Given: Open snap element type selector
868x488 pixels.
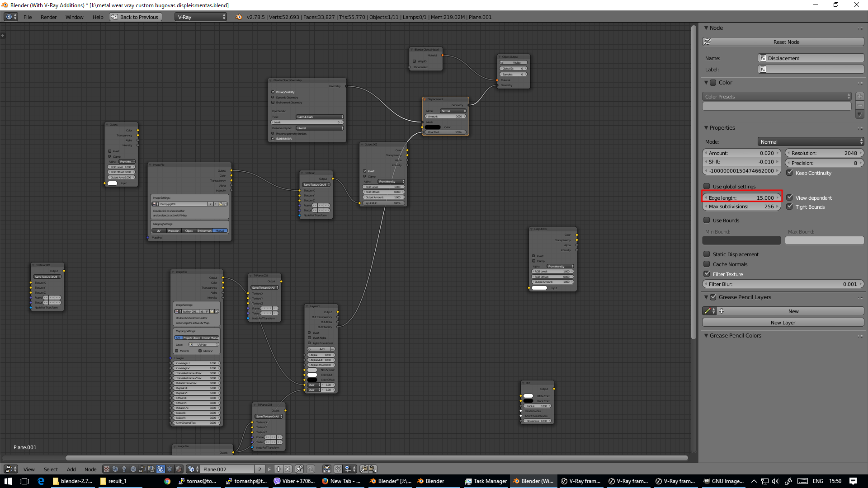Looking at the screenshot, I should pos(350,469).
